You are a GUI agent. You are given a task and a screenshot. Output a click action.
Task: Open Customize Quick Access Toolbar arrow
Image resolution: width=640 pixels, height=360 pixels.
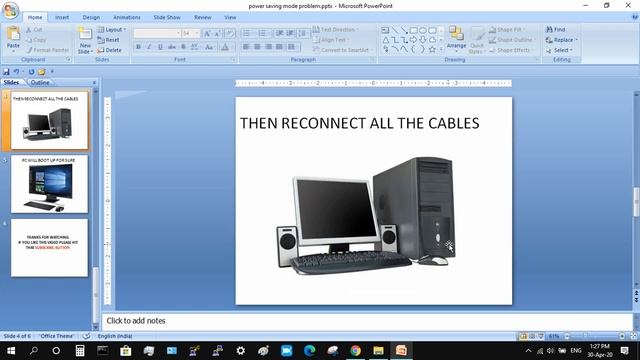click(x=52, y=72)
